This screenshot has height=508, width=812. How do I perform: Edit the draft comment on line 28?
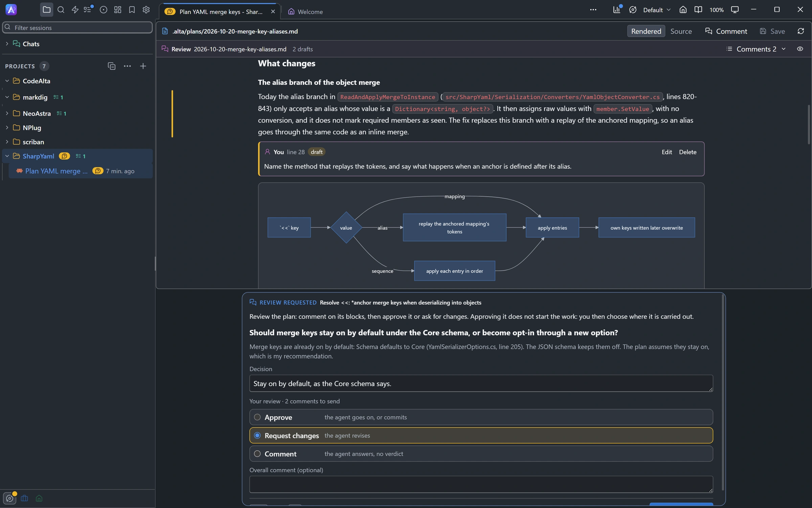coord(667,152)
